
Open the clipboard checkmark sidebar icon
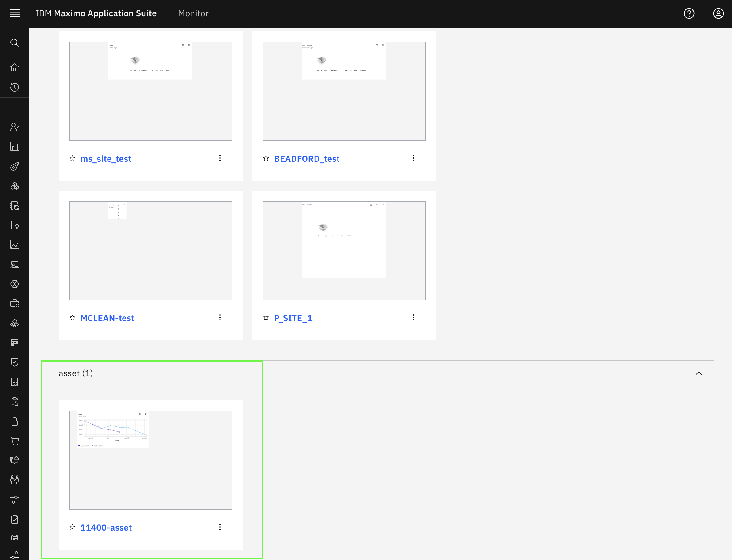(x=15, y=519)
